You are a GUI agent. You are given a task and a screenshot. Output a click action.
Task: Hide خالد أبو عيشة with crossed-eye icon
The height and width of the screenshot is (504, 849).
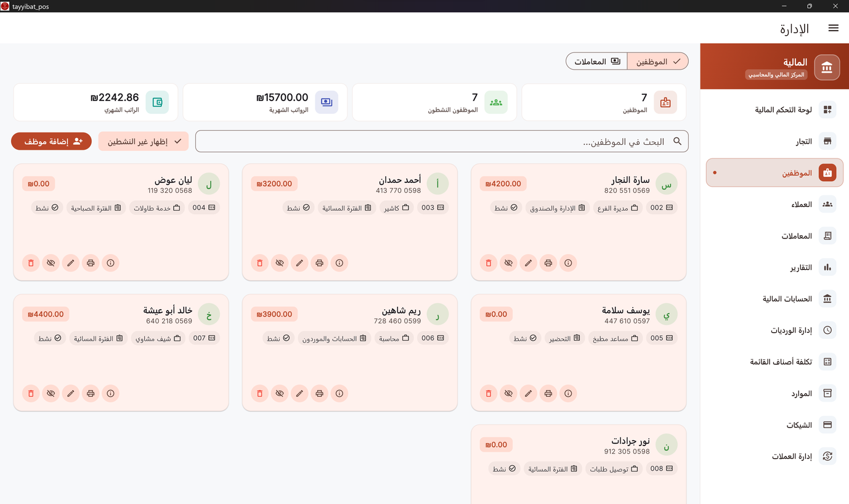click(51, 393)
